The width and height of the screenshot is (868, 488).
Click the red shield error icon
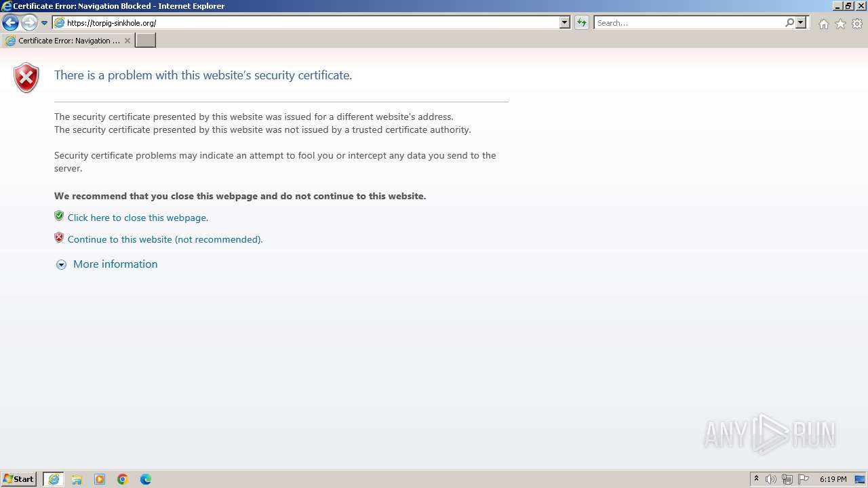click(x=26, y=78)
